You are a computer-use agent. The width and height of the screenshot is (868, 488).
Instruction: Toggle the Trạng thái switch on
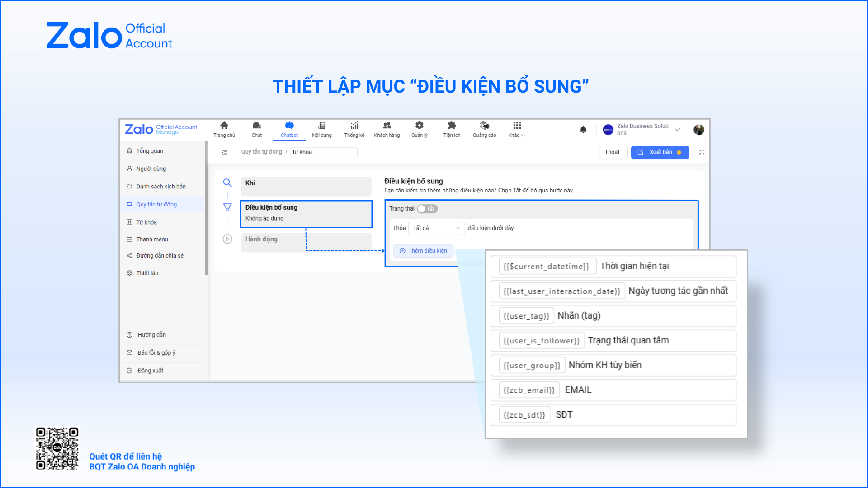427,209
